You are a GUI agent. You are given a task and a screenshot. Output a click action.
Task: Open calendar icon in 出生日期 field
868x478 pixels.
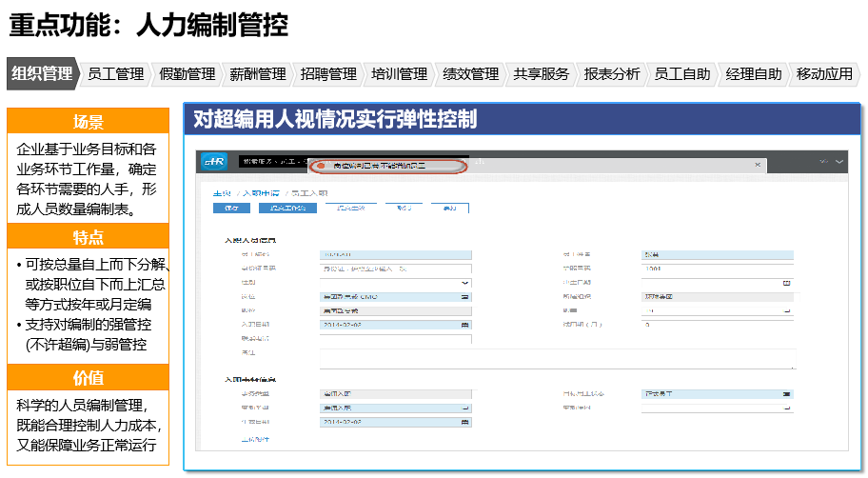[x=786, y=283]
